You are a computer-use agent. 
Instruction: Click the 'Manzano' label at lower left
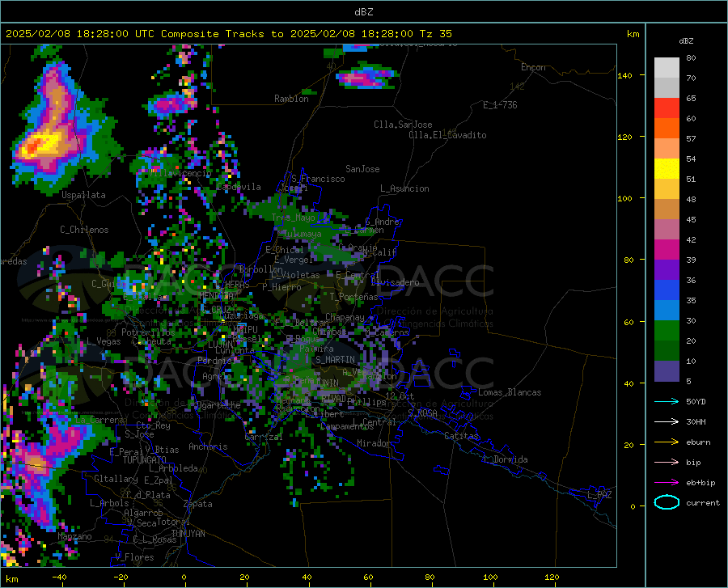(x=74, y=536)
